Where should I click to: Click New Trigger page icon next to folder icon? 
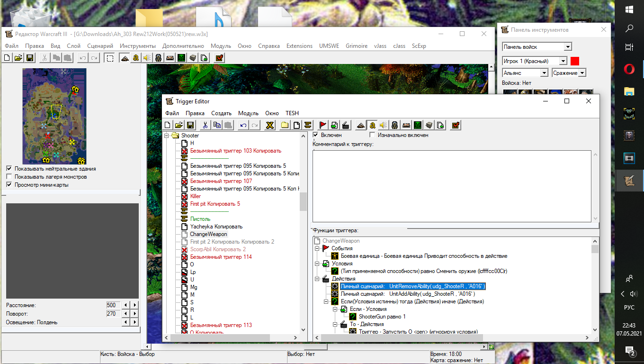(296, 125)
